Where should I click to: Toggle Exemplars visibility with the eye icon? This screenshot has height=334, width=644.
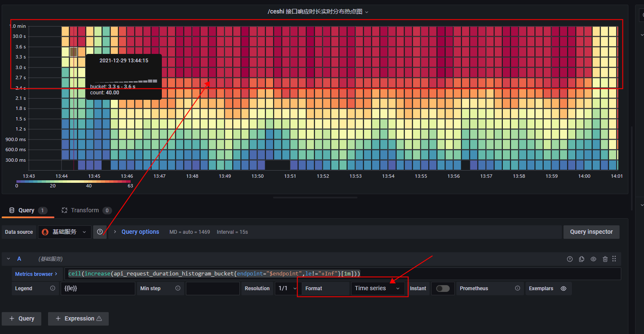pos(563,288)
